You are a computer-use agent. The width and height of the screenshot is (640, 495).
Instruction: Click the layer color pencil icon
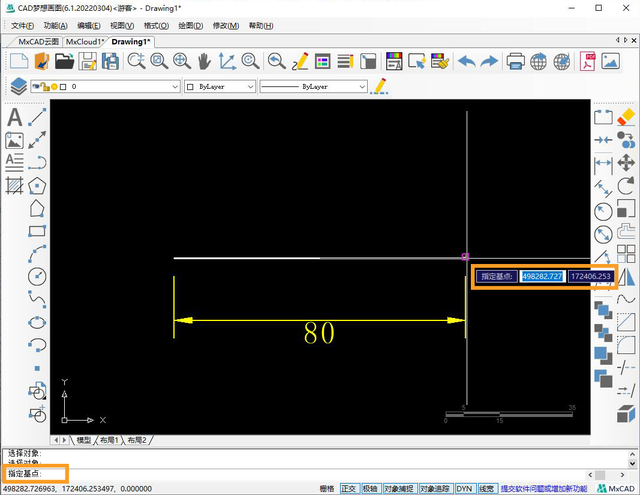click(x=380, y=87)
